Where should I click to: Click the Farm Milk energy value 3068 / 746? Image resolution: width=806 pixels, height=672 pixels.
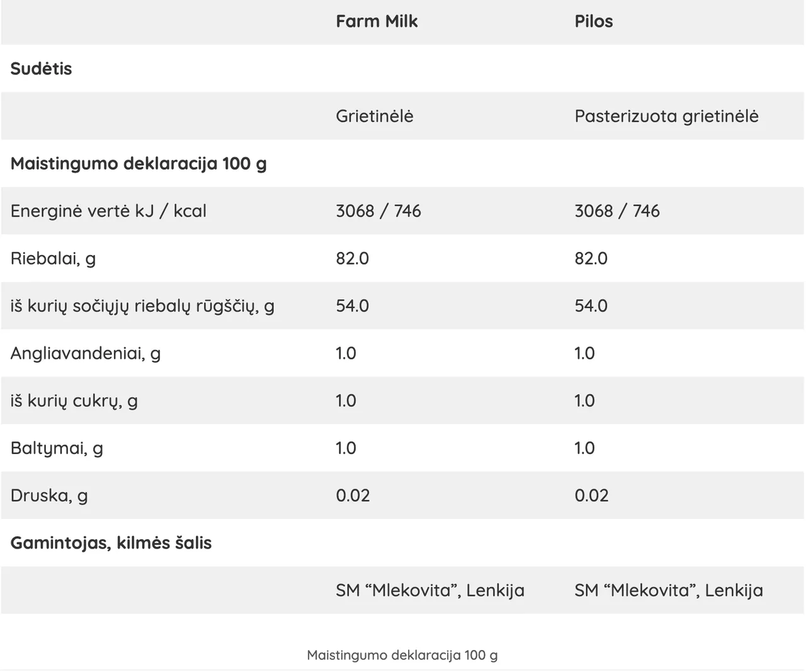378,211
